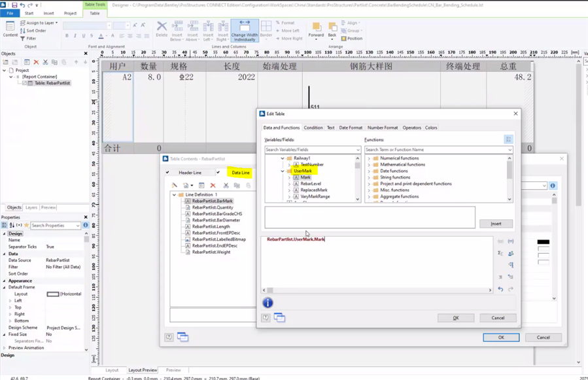
Task: Open the Search Variables/Fields dropdown
Action: point(358,150)
